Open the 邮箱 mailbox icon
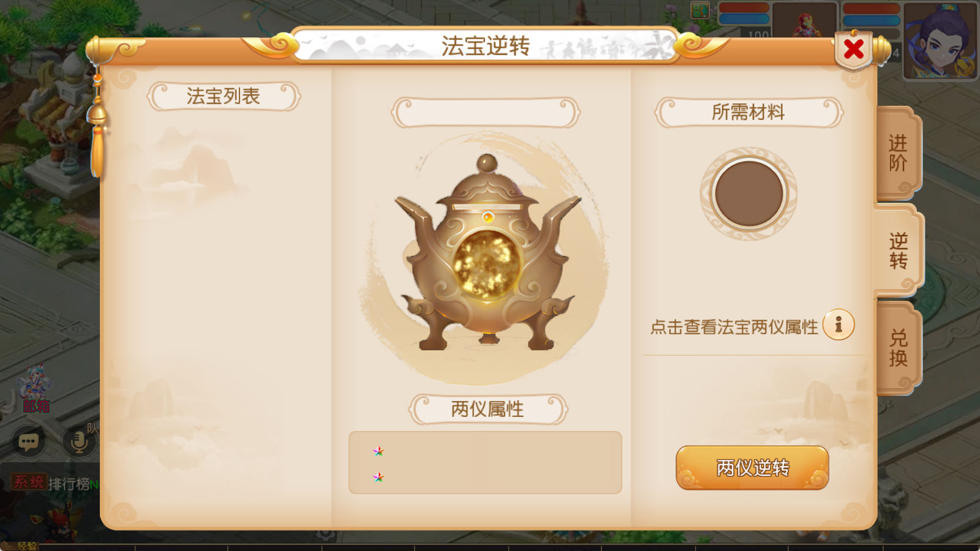This screenshot has width=980, height=551. [x=36, y=388]
